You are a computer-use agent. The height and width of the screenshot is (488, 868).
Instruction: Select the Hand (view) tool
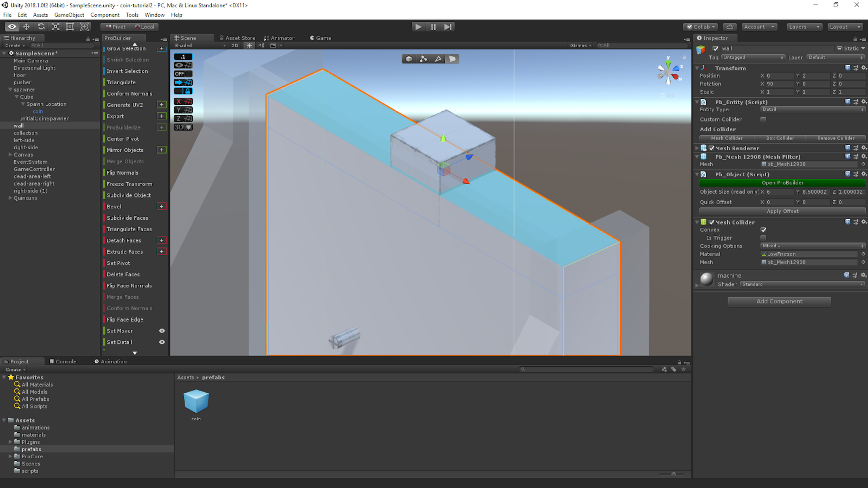click(12, 27)
